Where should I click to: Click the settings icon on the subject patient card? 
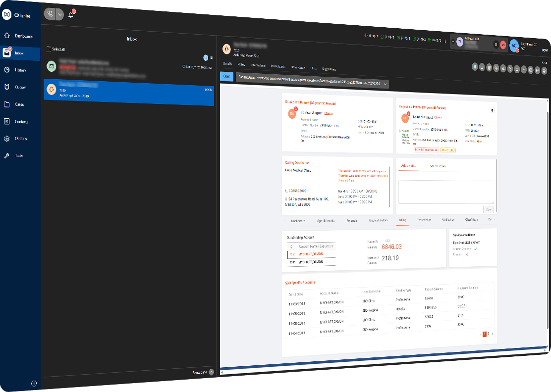492,110
